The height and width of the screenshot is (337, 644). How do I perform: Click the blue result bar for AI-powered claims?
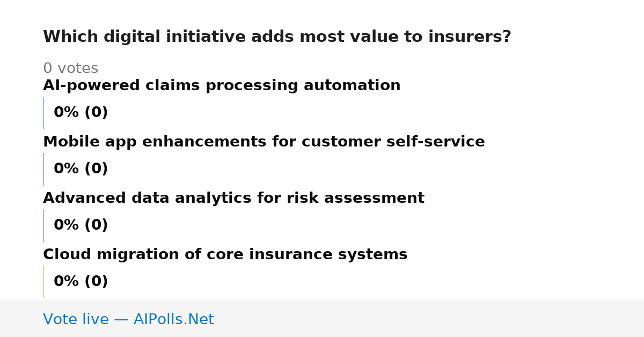43,113
